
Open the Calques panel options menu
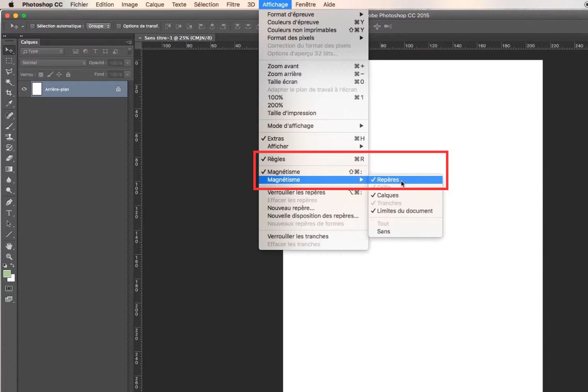[x=129, y=42]
